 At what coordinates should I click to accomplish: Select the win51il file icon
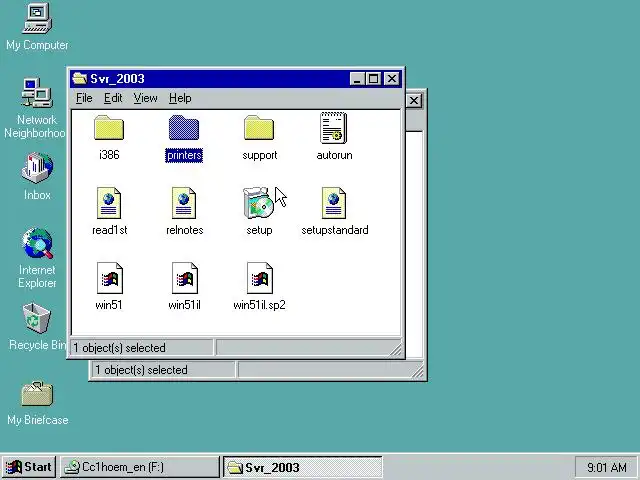tap(184, 278)
